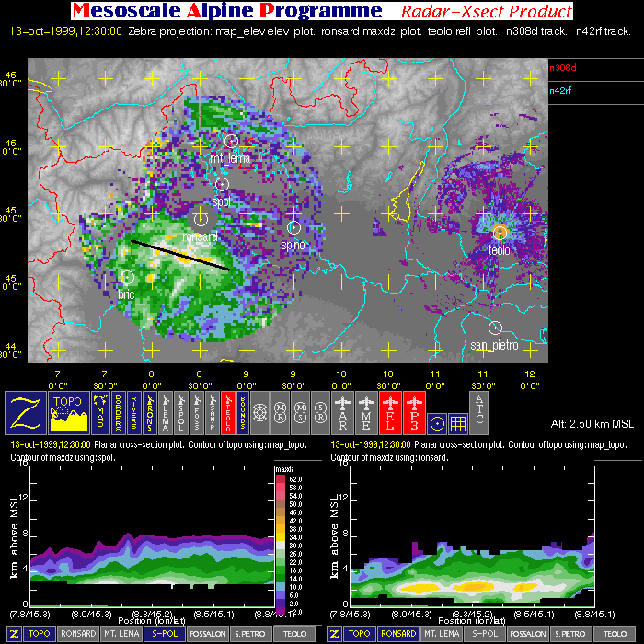Click the n308d track label

562,67
